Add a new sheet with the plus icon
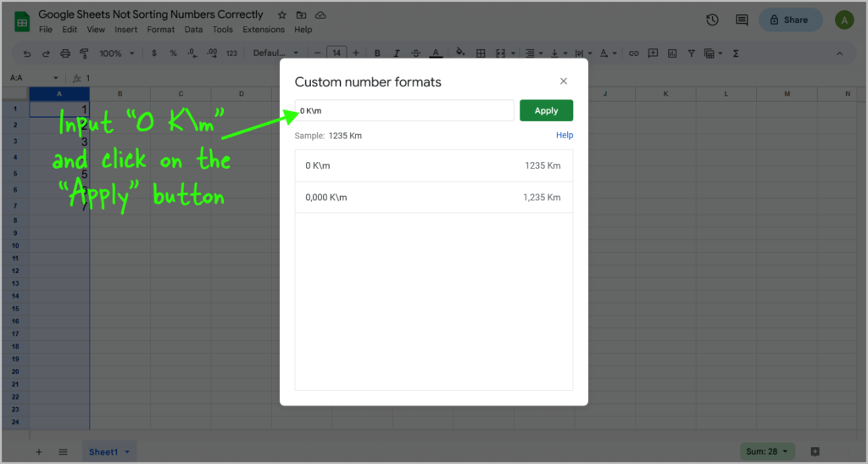Screen dimensions: 868x464 (39, 452)
